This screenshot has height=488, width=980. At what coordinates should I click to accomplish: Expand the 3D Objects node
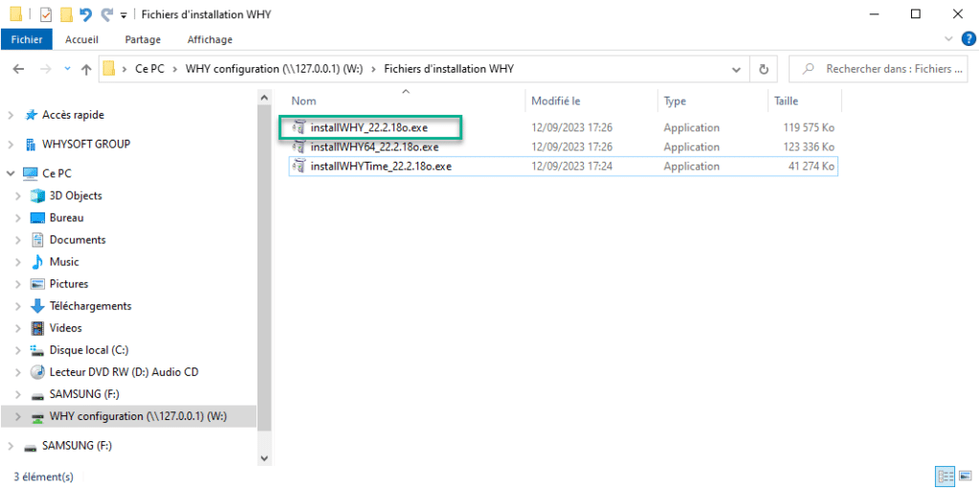click(x=20, y=195)
